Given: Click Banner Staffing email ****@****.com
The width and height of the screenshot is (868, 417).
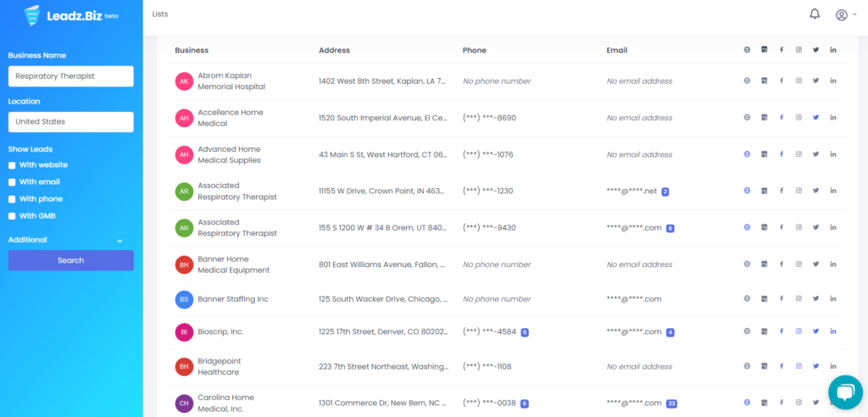Looking at the screenshot, I should click(x=634, y=299).
